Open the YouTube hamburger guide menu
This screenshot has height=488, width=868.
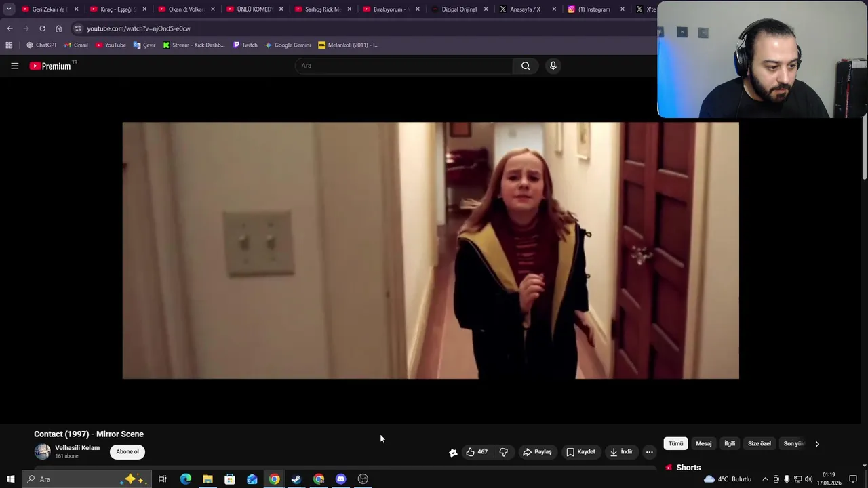14,66
